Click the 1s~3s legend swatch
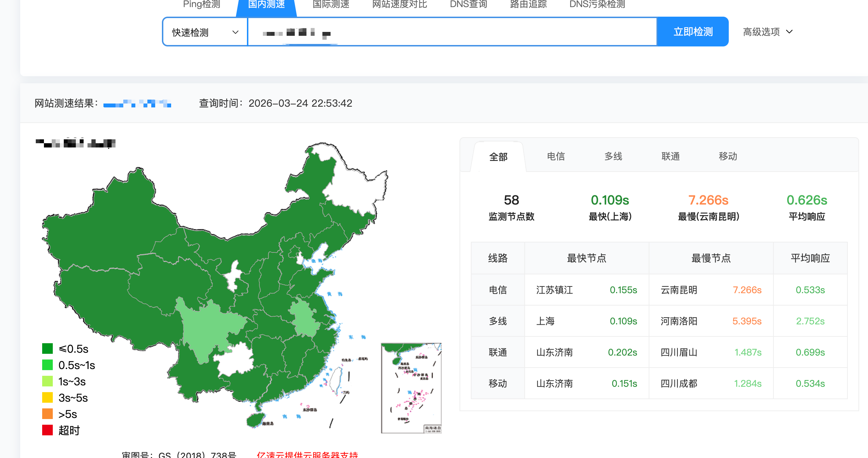This screenshot has width=868, height=458. pos(46,381)
